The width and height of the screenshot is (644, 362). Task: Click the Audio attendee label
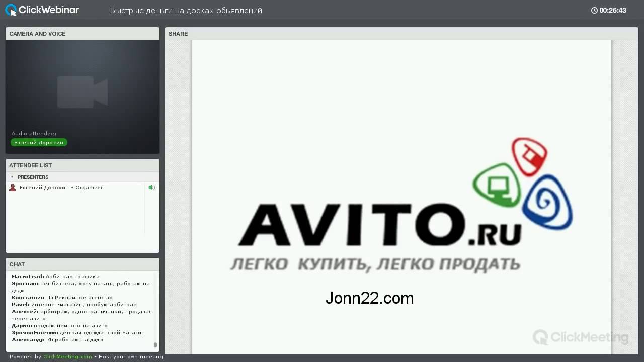[34, 134]
